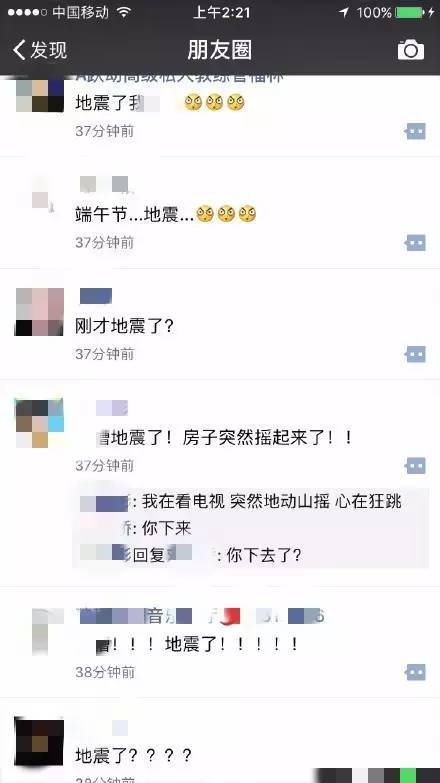Viewport: 440px width, 783px height.
Task: Tap the 发现 back label
Action: pos(48,50)
